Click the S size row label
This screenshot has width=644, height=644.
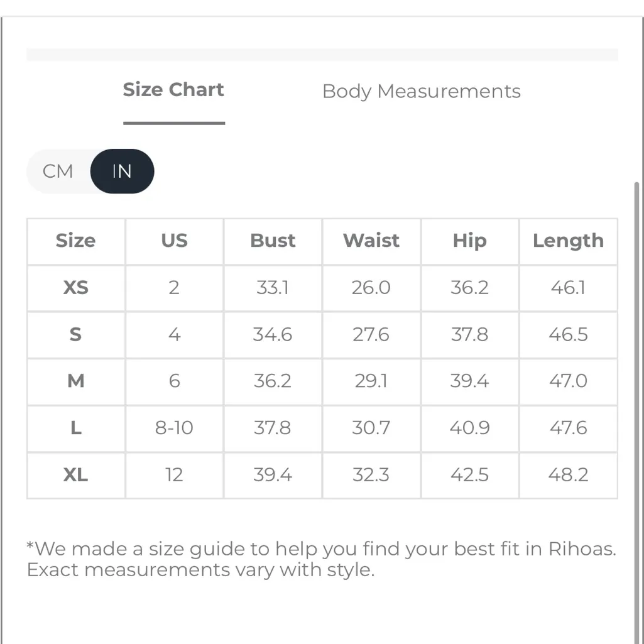pos(75,334)
